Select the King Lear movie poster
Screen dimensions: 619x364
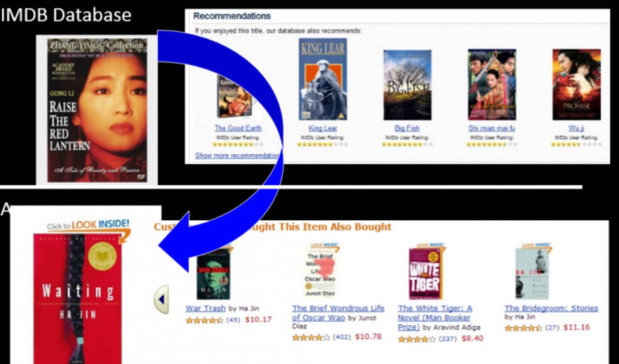click(323, 79)
